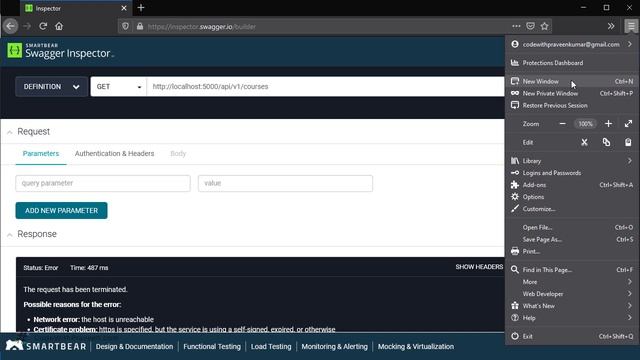Click the request URL input field
The height and width of the screenshot is (360, 640).
pyautogui.click(x=326, y=87)
